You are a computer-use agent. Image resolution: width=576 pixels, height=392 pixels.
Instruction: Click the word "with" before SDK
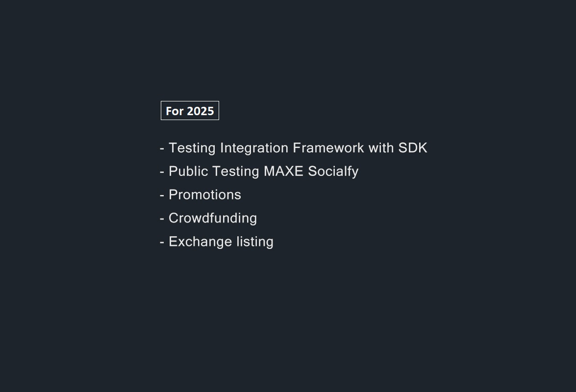(381, 148)
